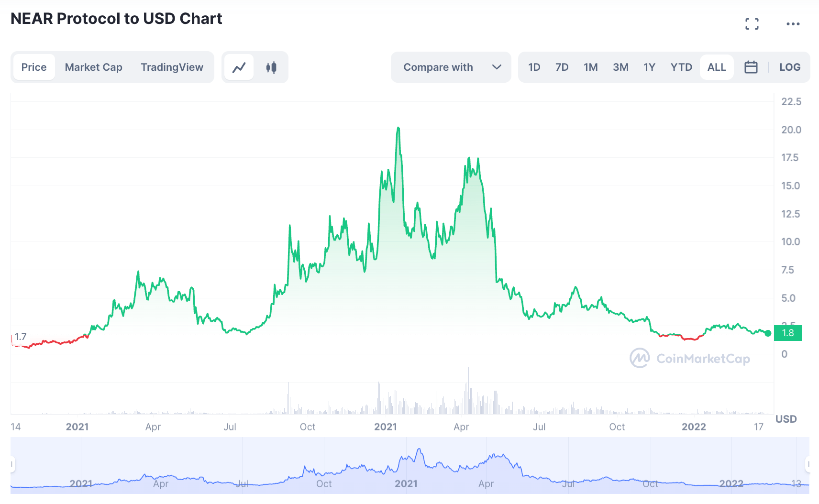The width and height of the screenshot is (819, 504).
Task: Click the 1.7 starting price label
Action: point(21,337)
